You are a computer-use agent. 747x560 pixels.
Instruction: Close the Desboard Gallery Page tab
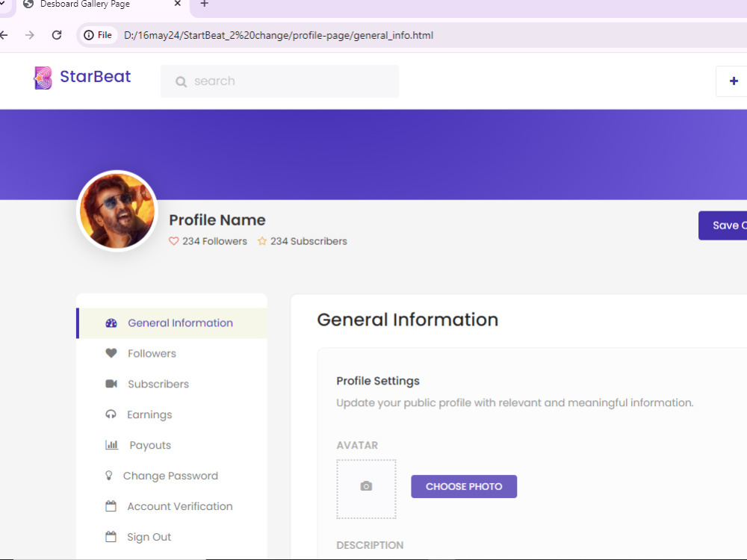(178, 4)
